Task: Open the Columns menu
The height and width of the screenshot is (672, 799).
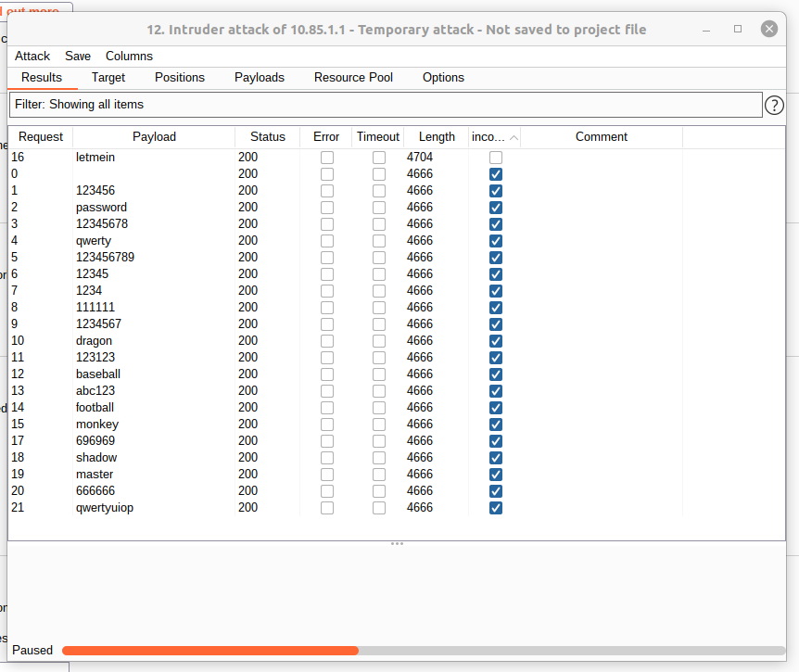Action: point(129,56)
